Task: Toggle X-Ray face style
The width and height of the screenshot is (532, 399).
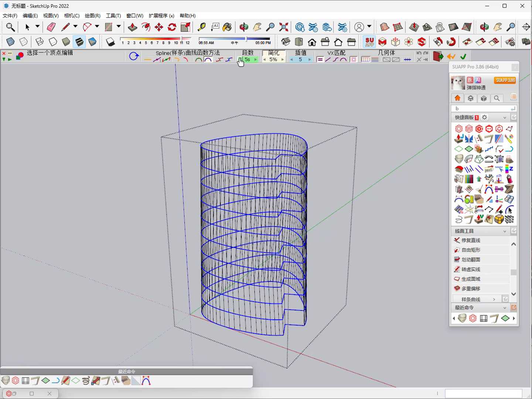Action: point(10,42)
